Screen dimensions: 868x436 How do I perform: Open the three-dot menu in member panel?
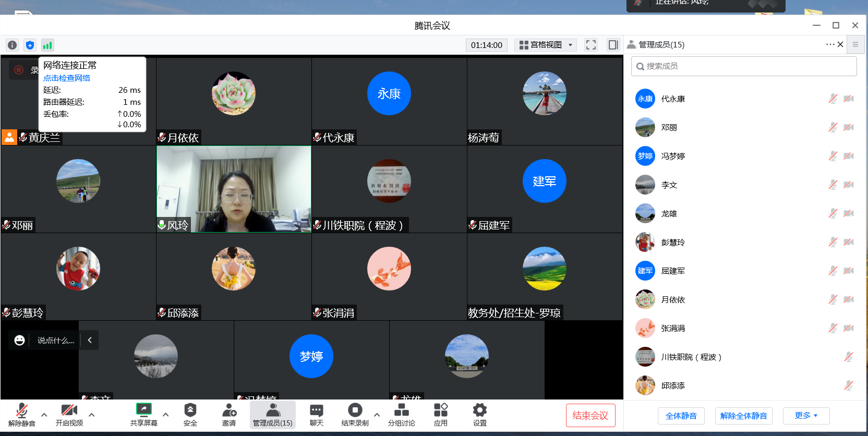coord(829,44)
